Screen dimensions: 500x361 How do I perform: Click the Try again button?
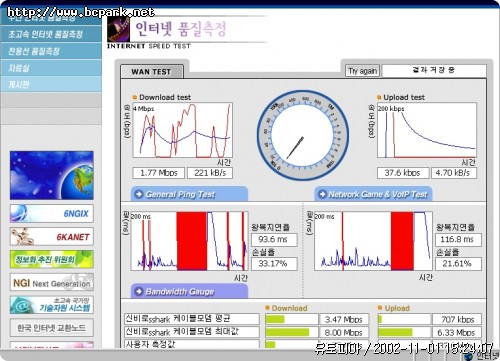pyautogui.click(x=362, y=71)
